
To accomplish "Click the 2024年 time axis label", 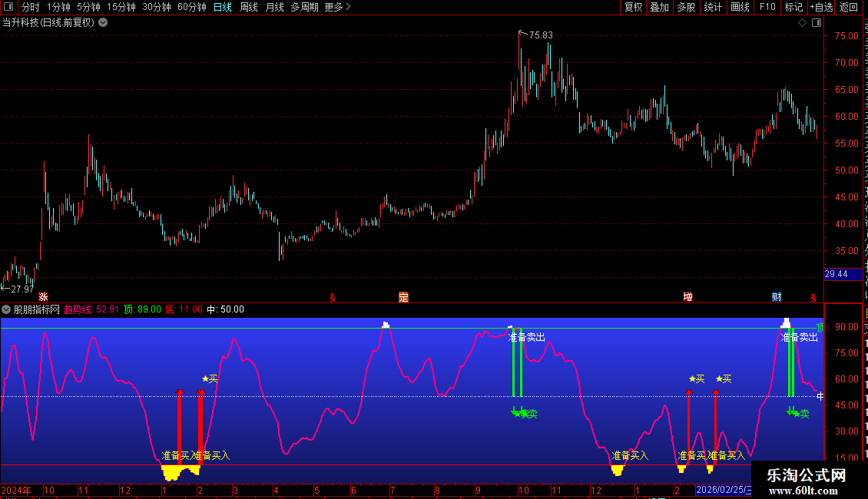I will click(x=16, y=490).
